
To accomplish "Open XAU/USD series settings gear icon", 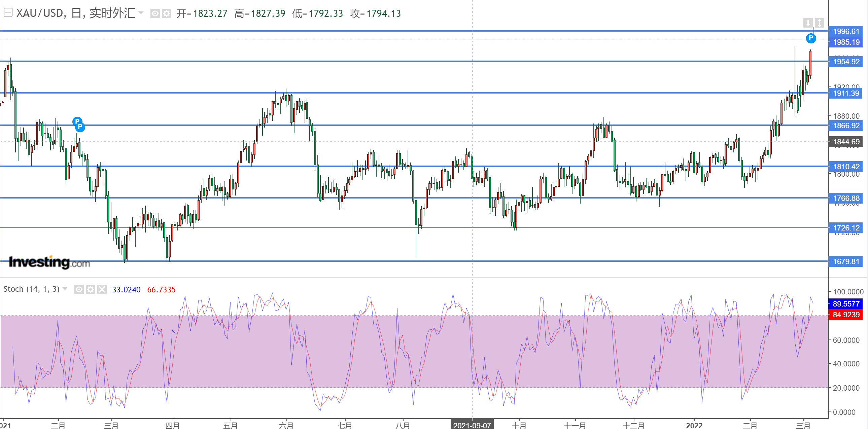I will pyautogui.click(x=167, y=13).
